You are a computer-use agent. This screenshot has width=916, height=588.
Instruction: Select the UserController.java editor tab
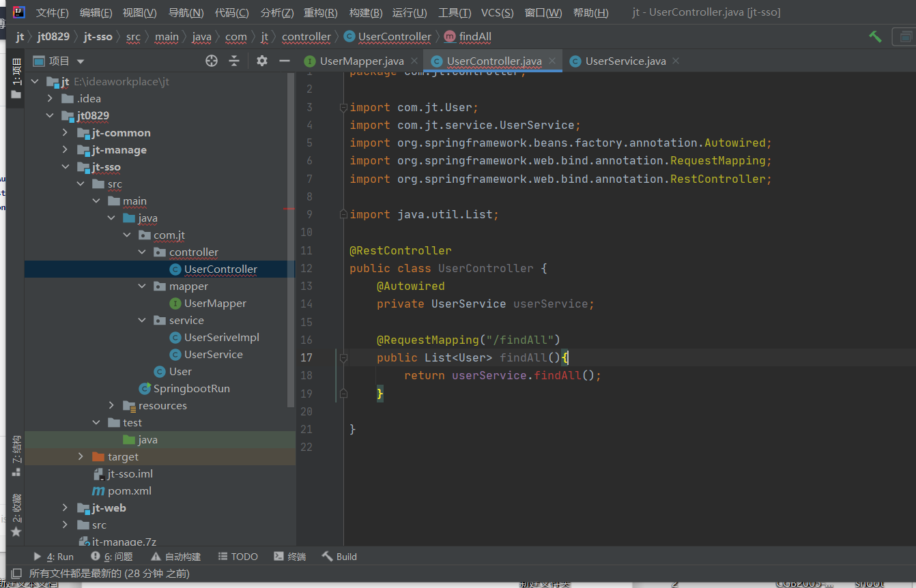(x=494, y=61)
